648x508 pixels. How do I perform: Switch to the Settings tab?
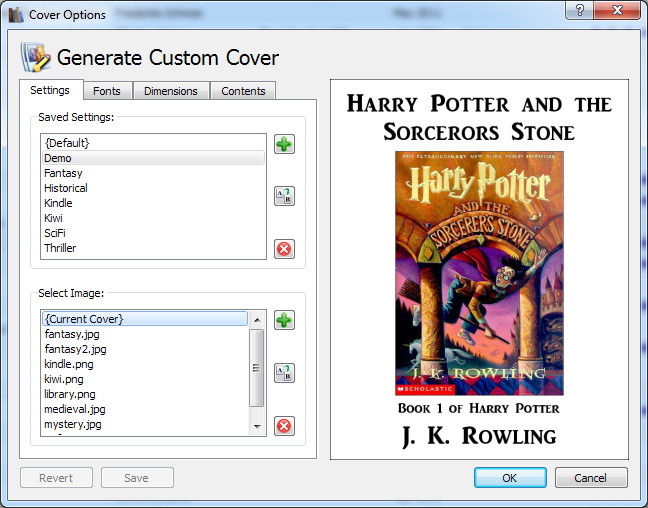pos(50,90)
